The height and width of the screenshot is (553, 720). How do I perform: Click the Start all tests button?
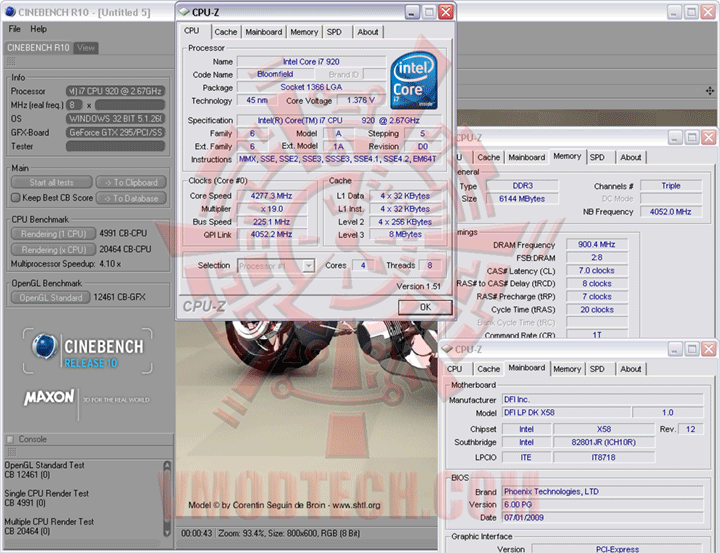pos(51,182)
